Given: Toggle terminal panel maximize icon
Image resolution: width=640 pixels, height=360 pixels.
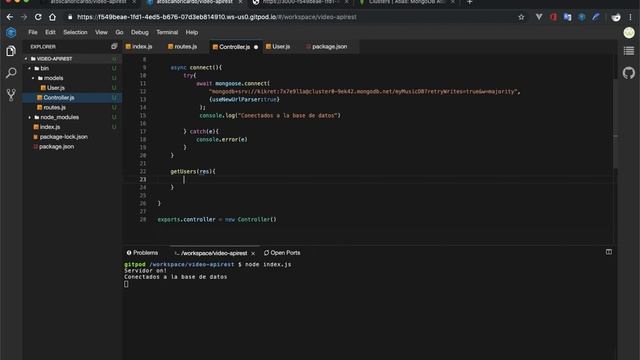Looking at the screenshot, I should (609, 252).
